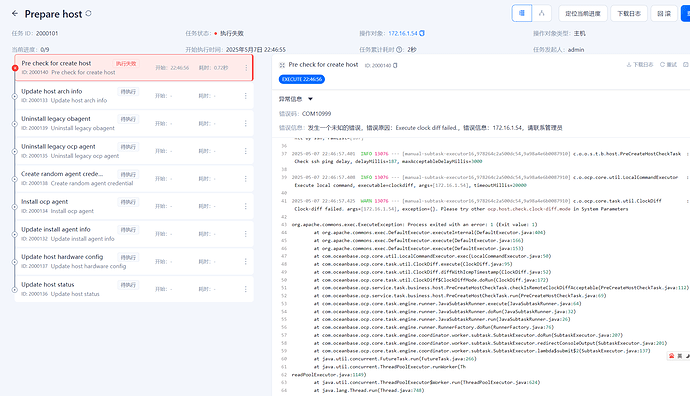Click the refresh icon next to Prepare host title
Screen dimensions: 690x396
click(x=88, y=14)
